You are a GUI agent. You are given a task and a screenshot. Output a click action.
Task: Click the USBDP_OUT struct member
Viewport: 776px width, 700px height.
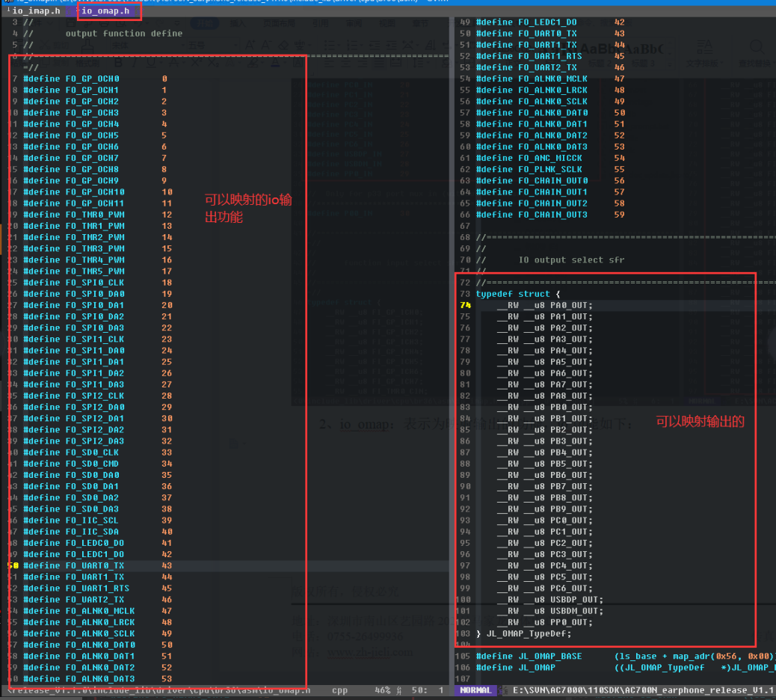tap(549, 600)
